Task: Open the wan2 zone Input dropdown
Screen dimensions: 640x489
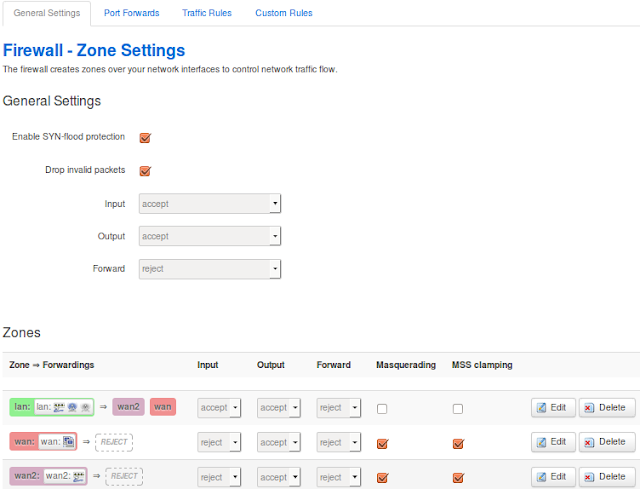Action: pos(219,477)
